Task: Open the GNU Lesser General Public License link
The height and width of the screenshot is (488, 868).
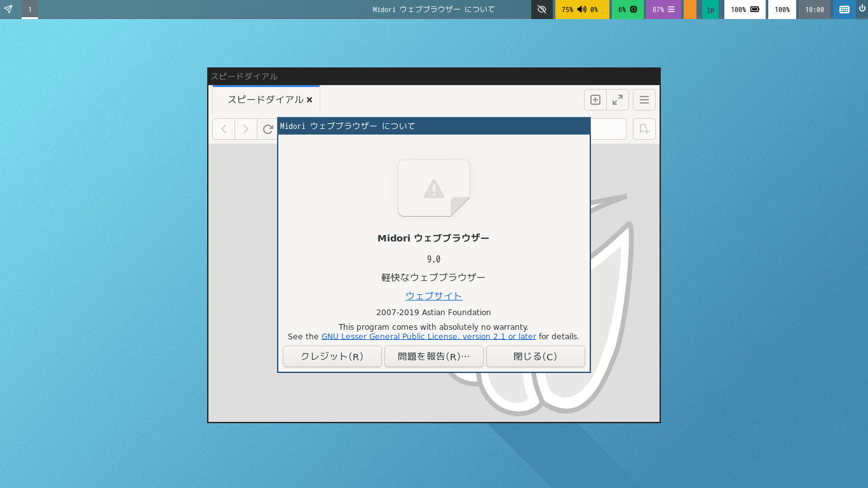Action: click(x=429, y=337)
